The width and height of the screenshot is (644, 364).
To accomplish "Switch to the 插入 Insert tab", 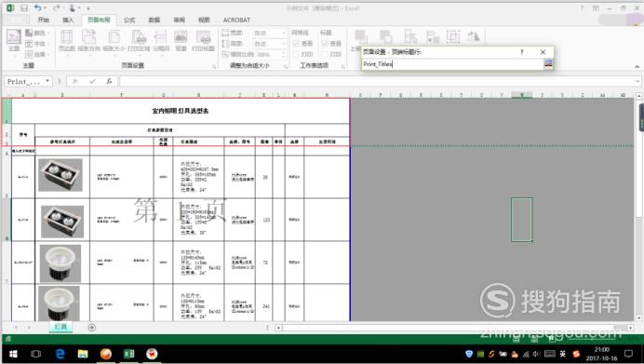I will click(x=68, y=20).
